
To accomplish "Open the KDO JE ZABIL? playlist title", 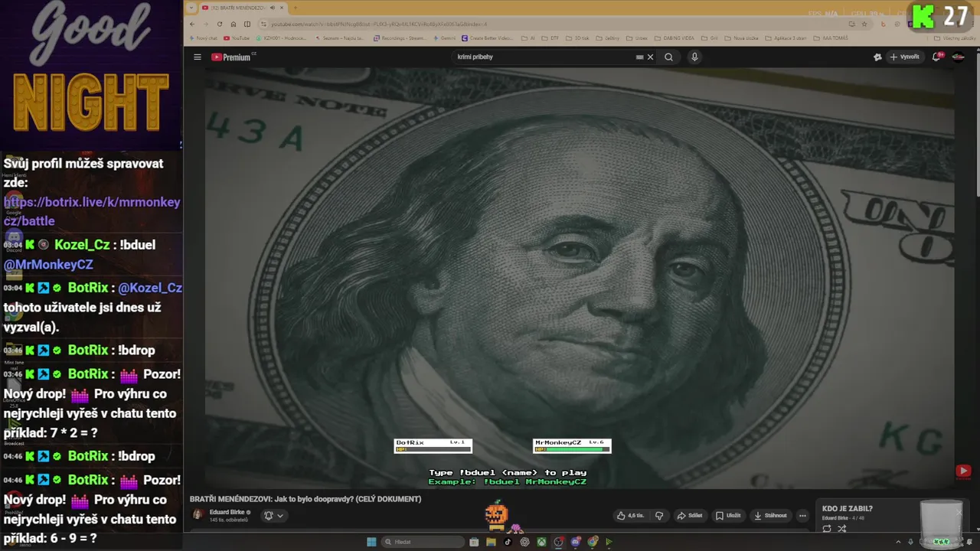I will (847, 508).
